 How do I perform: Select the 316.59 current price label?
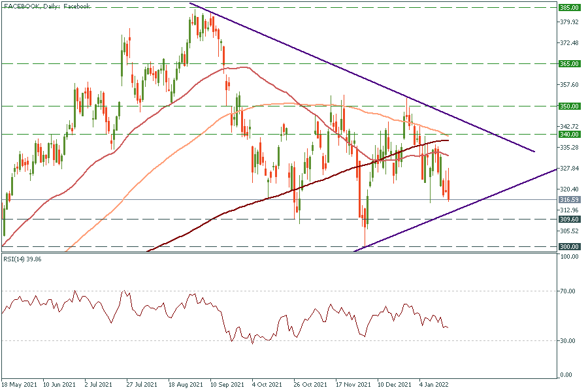(569, 200)
